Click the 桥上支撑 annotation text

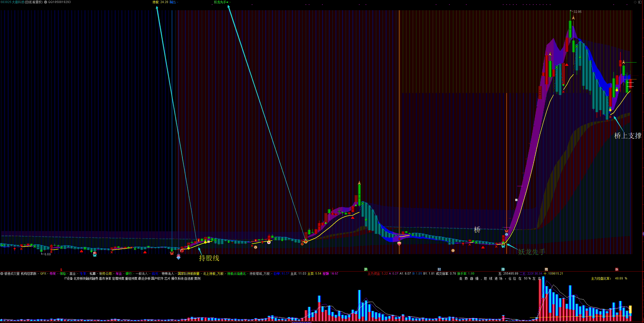pyautogui.click(x=628, y=136)
